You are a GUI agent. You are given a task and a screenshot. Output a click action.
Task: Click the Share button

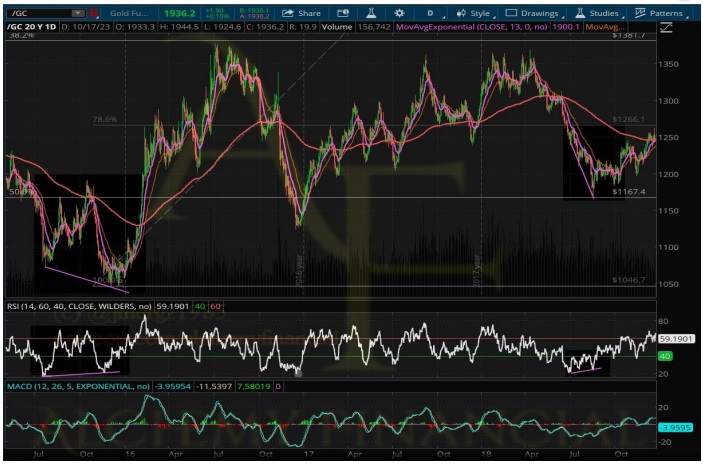click(x=301, y=13)
